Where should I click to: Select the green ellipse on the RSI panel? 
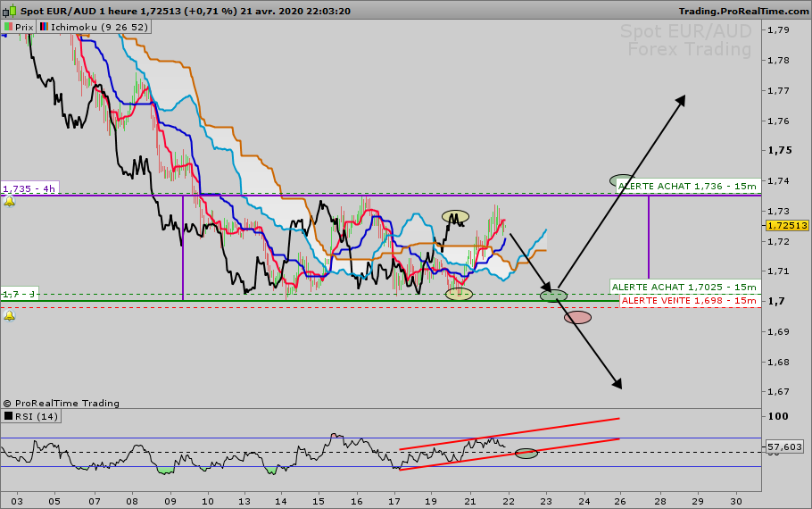pos(526,454)
